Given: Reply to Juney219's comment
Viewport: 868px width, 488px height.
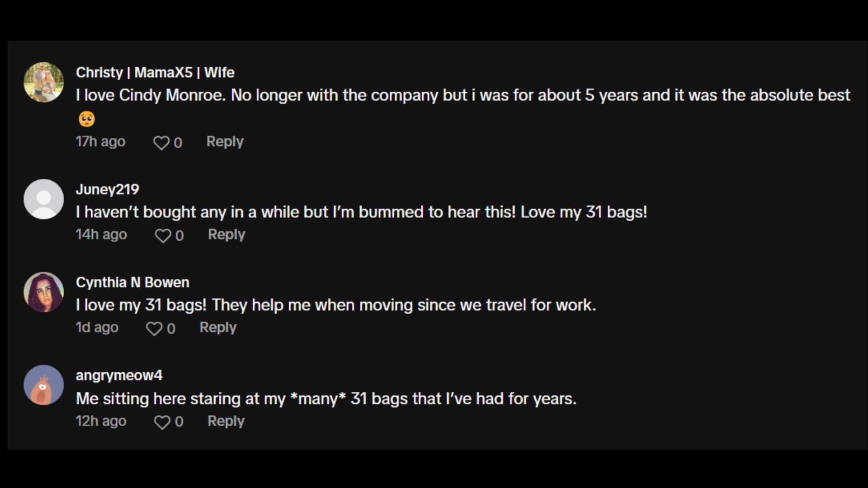Looking at the screenshot, I should tap(226, 235).
